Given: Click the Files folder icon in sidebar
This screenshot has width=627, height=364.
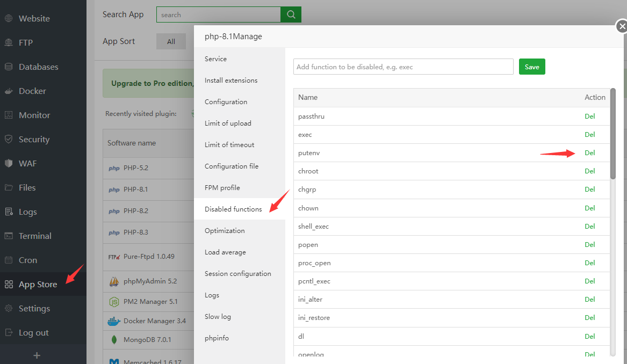Looking at the screenshot, I should pyautogui.click(x=9, y=187).
